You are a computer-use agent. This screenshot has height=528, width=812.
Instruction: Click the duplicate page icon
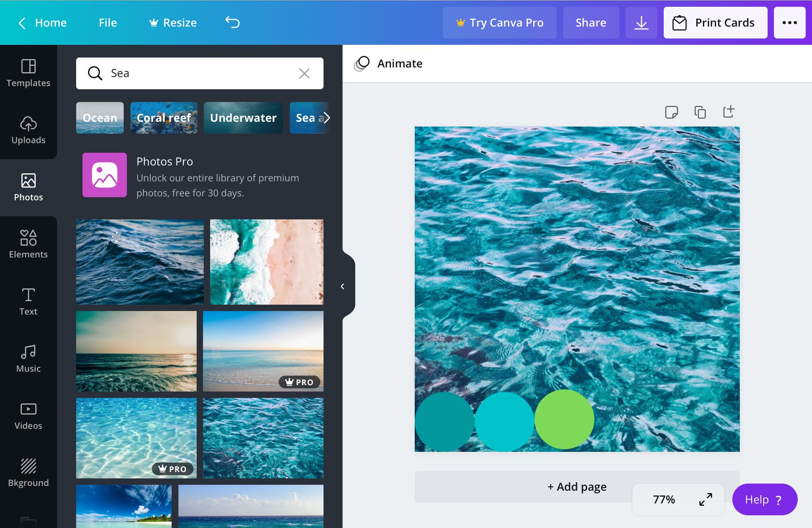[700, 112]
